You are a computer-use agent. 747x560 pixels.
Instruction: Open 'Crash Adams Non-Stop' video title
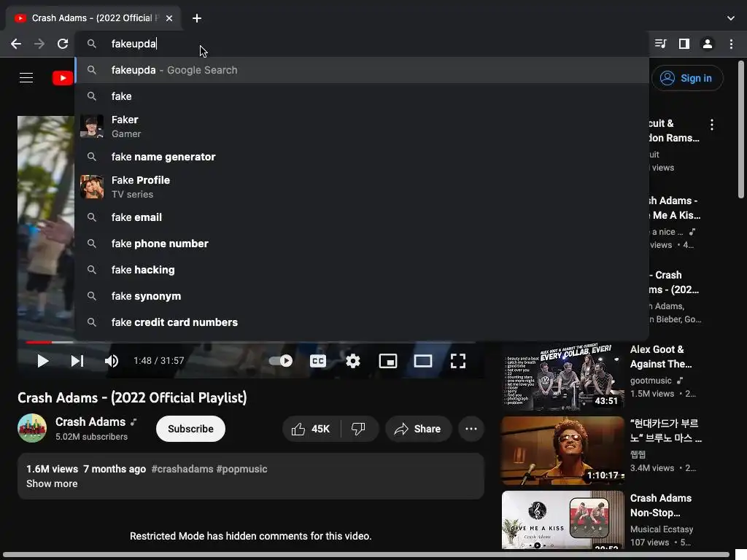tap(661, 505)
